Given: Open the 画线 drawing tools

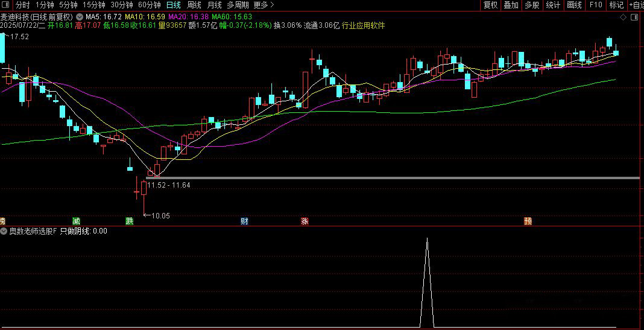Looking at the screenshot, I should point(574,5).
